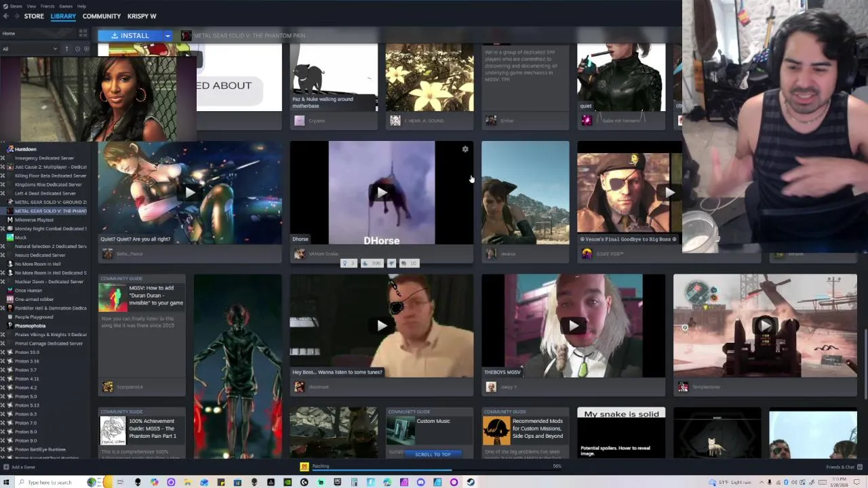This screenshot has width=868, height=488.
Task: Click Add a Game
Action: point(19,467)
